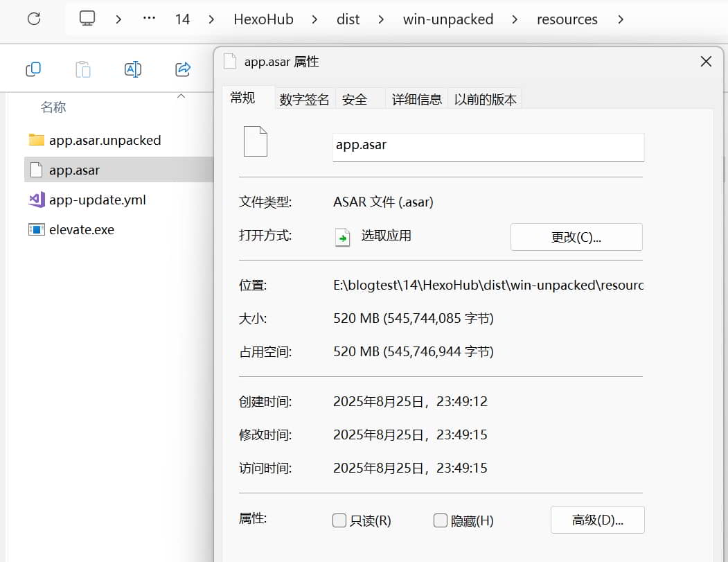The image size is (728, 562).
Task: Open the 详细信息 tab
Action: [416, 99]
